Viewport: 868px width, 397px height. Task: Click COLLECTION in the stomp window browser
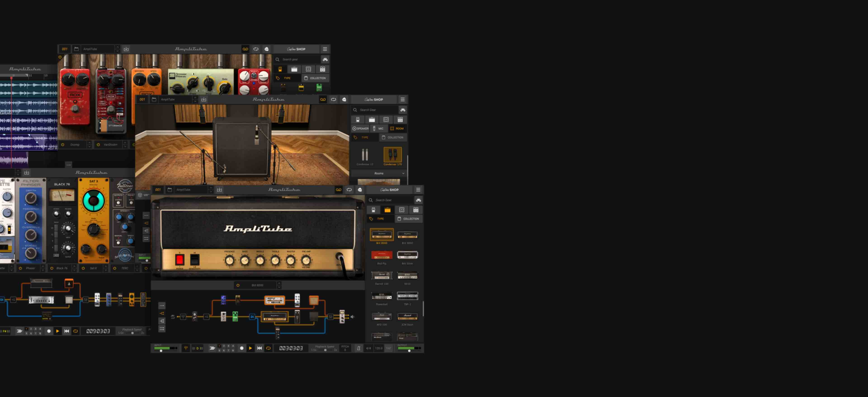tap(315, 78)
